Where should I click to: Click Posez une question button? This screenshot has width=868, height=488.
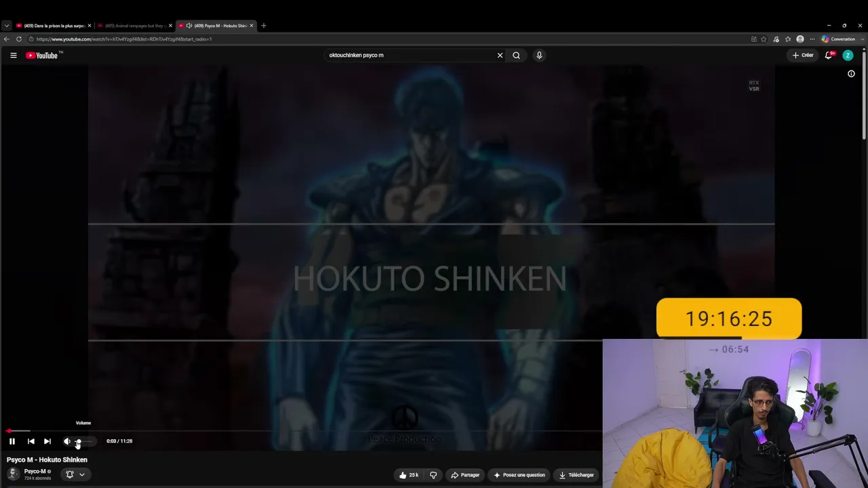519,475
